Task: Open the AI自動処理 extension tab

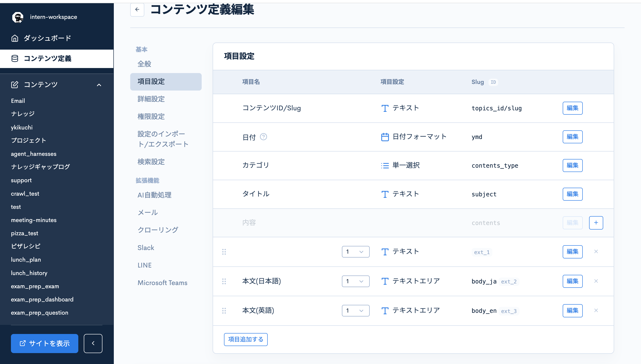Action: 166,195
